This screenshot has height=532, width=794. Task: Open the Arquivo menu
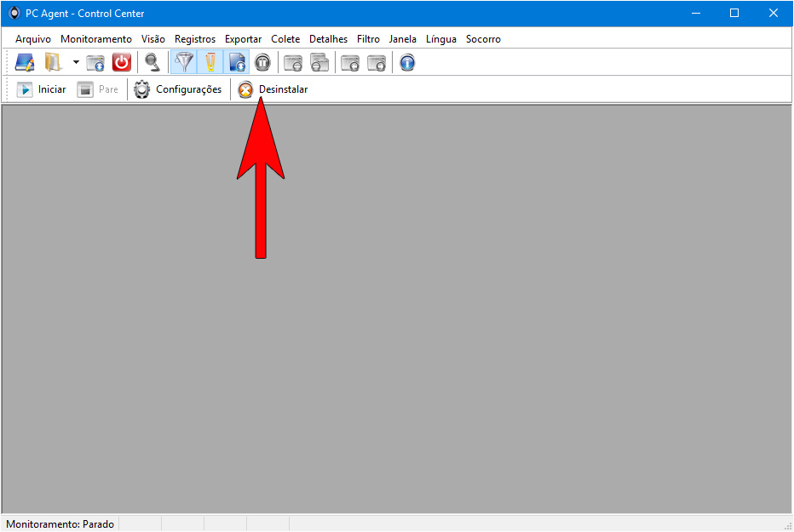pos(33,39)
